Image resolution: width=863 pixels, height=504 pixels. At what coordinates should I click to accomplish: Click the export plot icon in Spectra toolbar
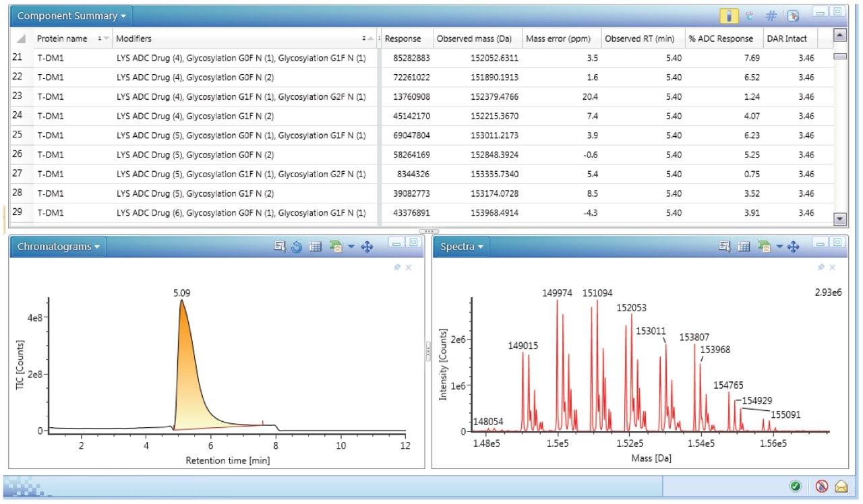763,247
